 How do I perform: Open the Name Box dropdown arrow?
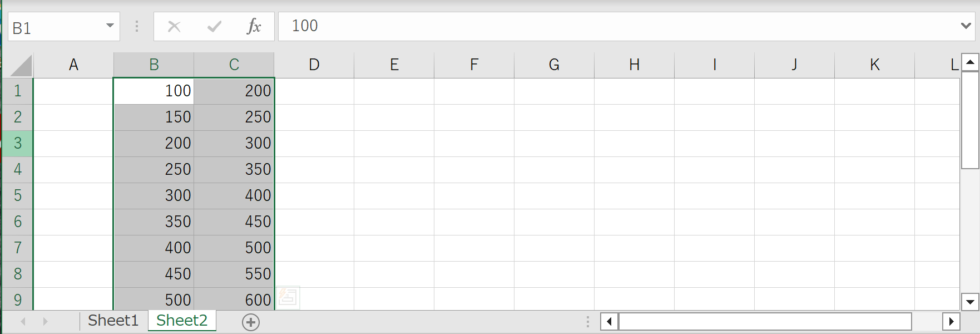click(x=110, y=26)
